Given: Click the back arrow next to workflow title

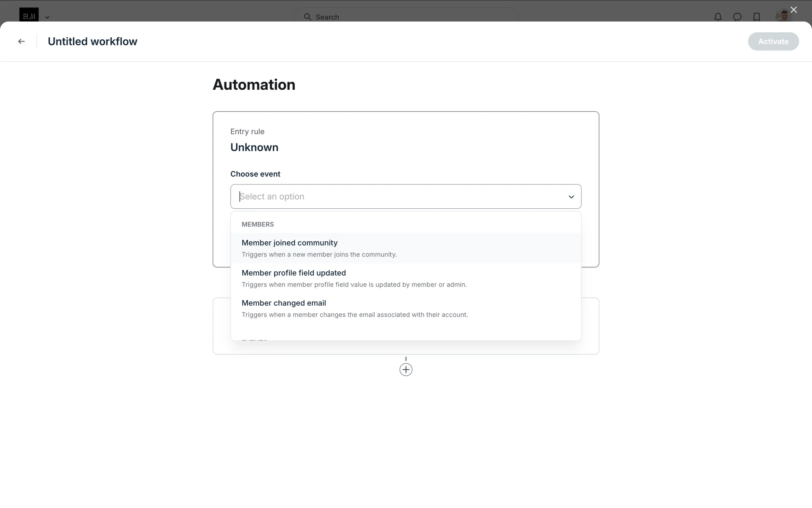Looking at the screenshot, I should click(x=22, y=41).
